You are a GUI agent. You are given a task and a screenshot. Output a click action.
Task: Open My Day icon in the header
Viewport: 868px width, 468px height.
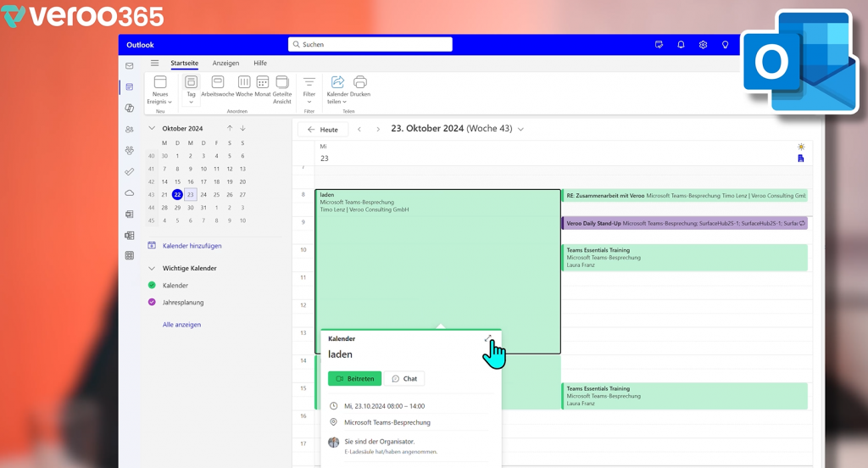tap(659, 45)
